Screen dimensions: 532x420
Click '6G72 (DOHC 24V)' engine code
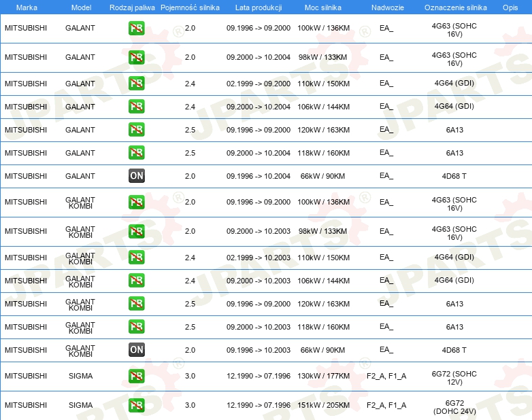click(454, 407)
